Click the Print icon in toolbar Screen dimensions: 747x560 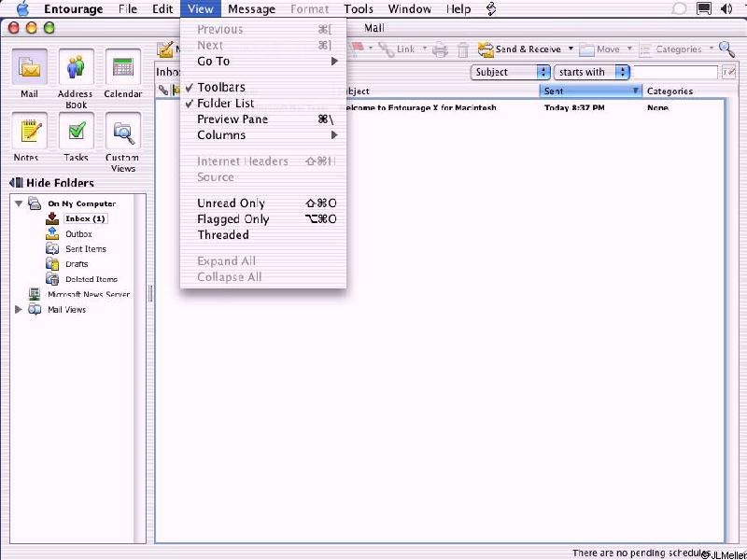coord(440,49)
